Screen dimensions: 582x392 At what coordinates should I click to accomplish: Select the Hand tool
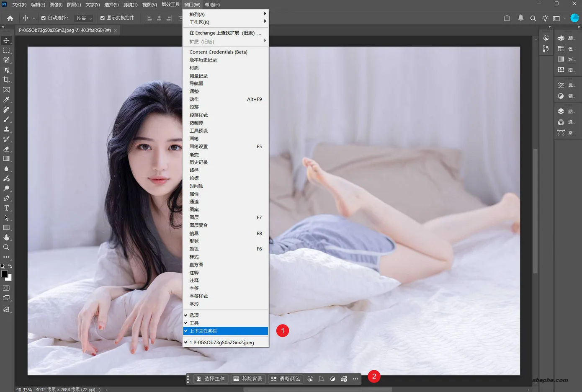6,237
